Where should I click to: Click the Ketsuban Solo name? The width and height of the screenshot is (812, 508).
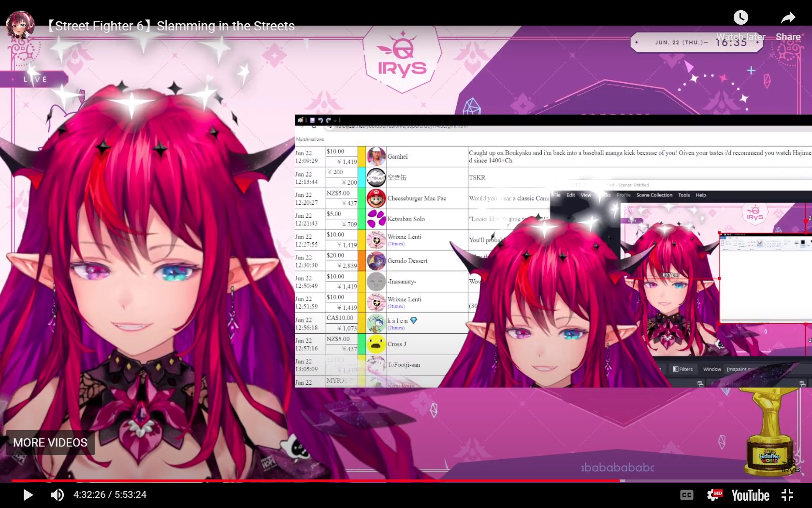point(406,219)
